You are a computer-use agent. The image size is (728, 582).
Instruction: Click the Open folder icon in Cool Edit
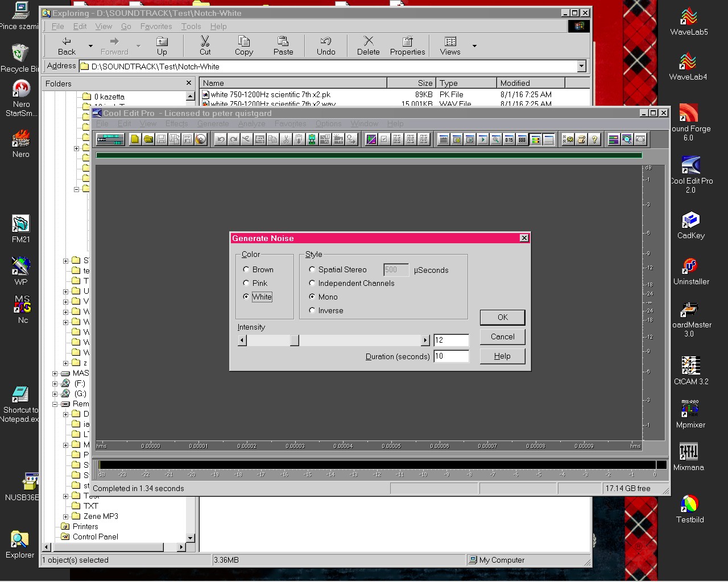(148, 139)
